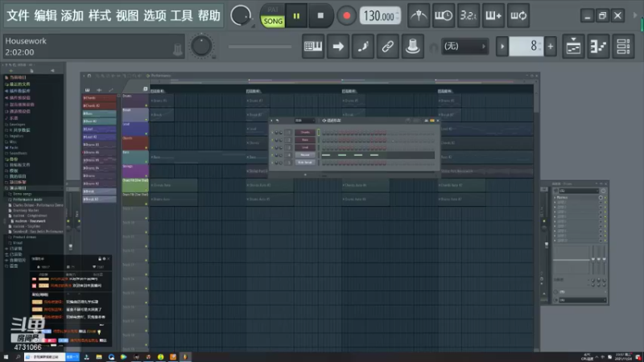Open the channel rack options menu arrow
Screen dimensions: 644x362
pyautogui.click(x=271, y=121)
